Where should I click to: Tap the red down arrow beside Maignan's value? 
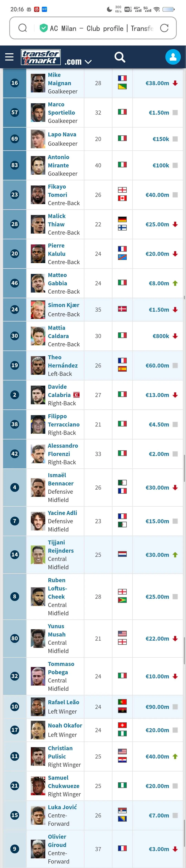(x=175, y=83)
